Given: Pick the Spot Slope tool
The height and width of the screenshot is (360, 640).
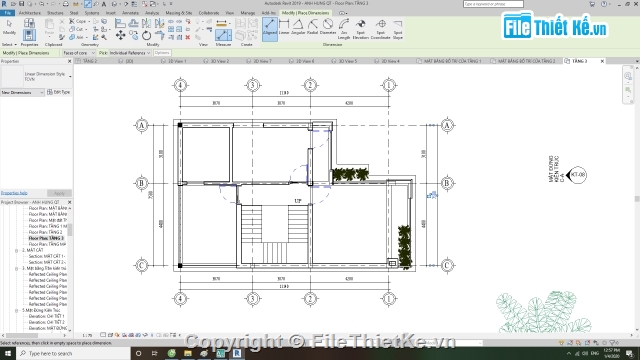Looking at the screenshot, I should pos(398,29).
